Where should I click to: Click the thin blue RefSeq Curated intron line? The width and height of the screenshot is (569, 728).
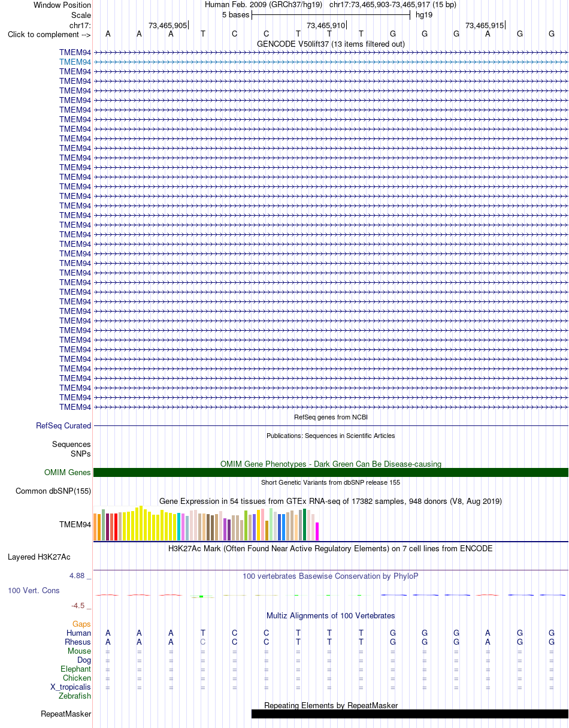pyautogui.click(x=331, y=426)
